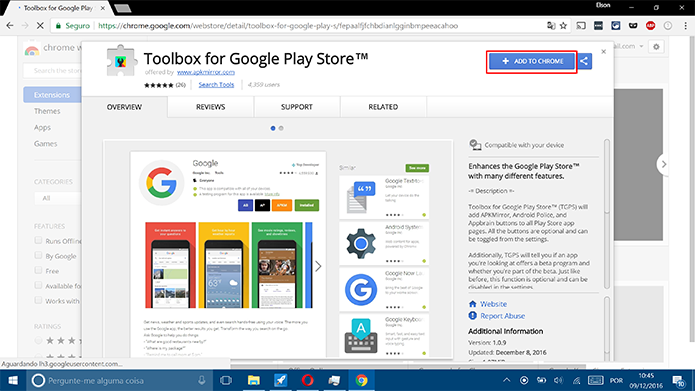This screenshot has width=695, height=391.
Task: Select Games in the web store sidebar
Action: [x=46, y=144]
